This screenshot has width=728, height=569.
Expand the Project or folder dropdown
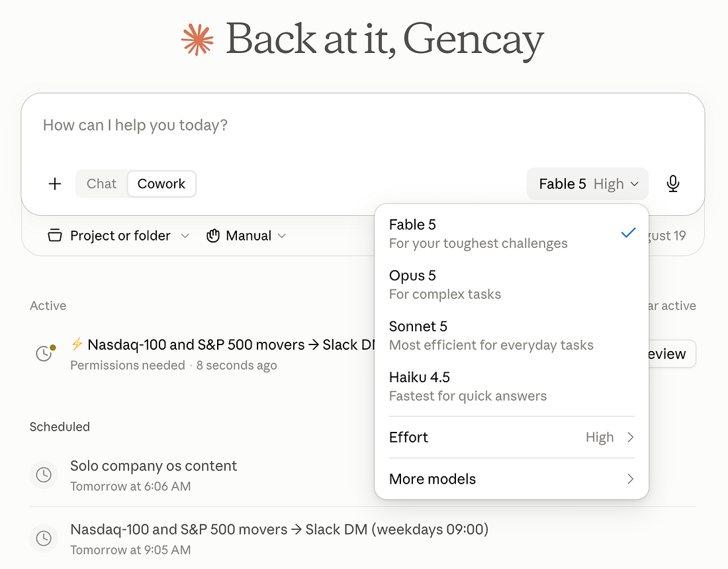pos(118,236)
